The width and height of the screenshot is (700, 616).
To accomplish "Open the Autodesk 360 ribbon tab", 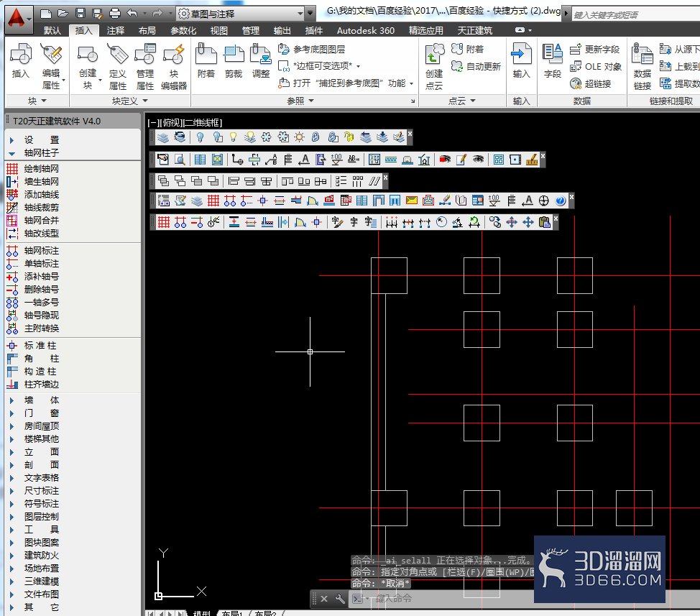I will 366,30.
